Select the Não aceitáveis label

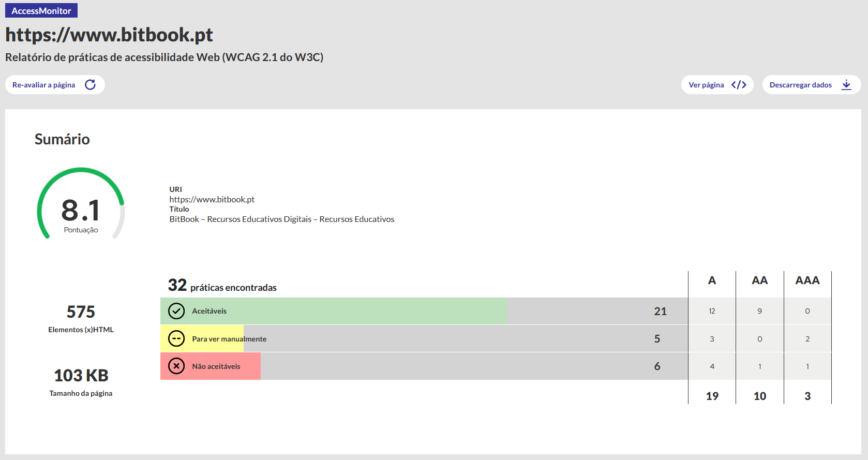coord(216,366)
